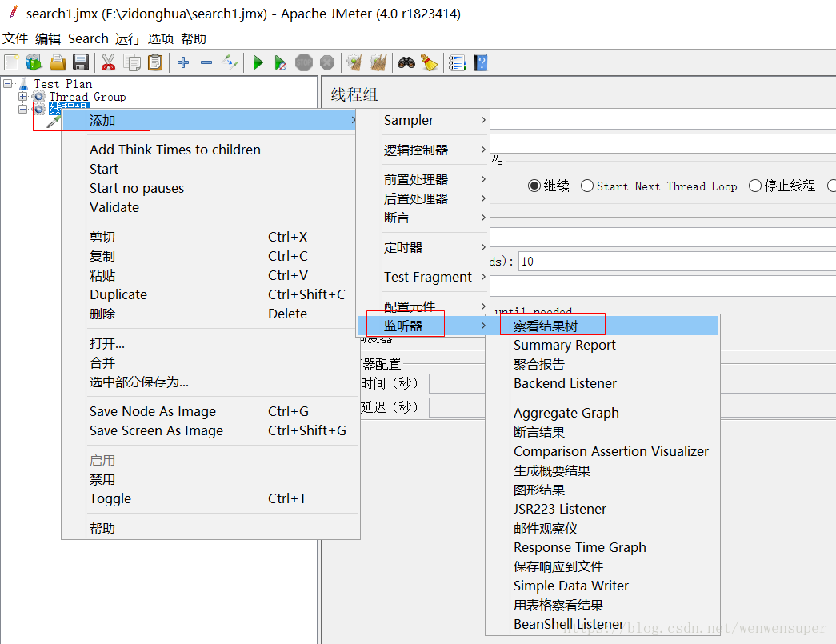This screenshot has height=644, width=836.
Task: Click the New test plan icon
Action: pos(11,62)
